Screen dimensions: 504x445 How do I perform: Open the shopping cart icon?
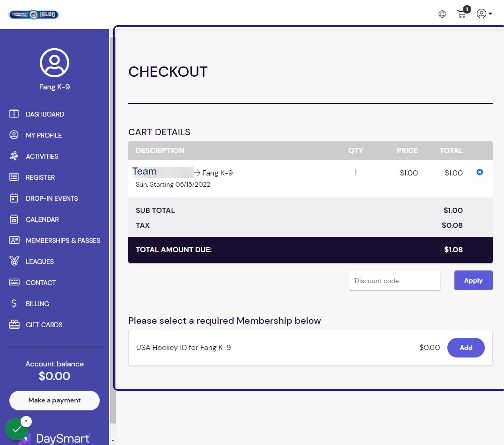pyautogui.click(x=461, y=14)
